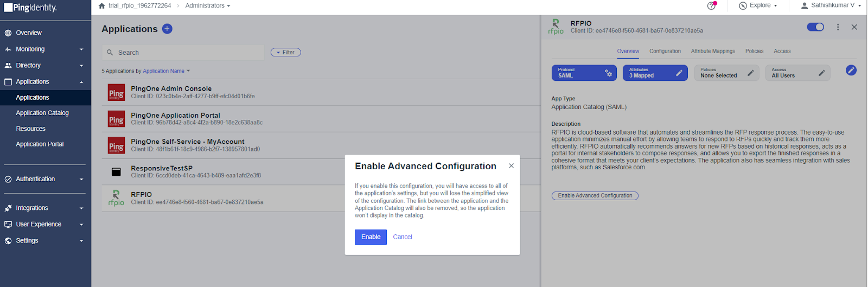Close the RFPIO details panel

point(854,27)
